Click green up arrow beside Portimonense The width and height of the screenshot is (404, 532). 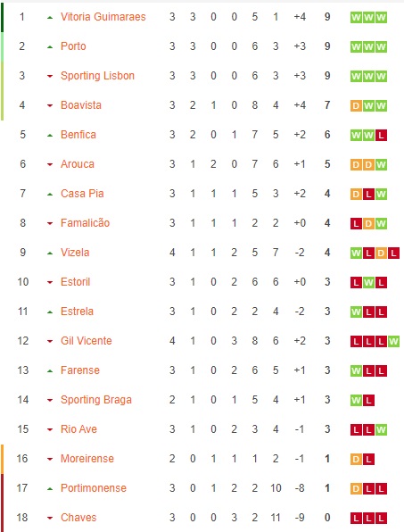point(50,489)
